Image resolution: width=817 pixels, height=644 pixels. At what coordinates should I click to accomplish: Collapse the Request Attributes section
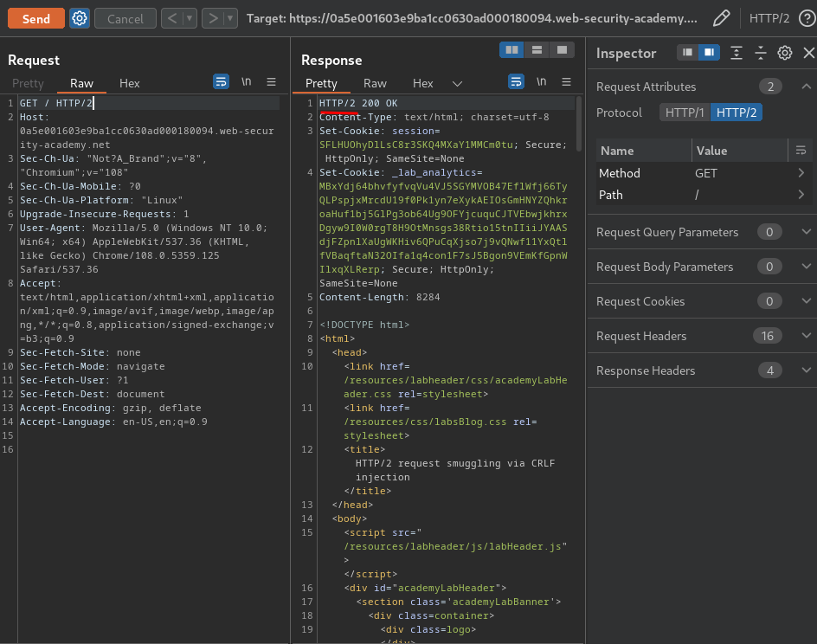pyautogui.click(x=806, y=87)
